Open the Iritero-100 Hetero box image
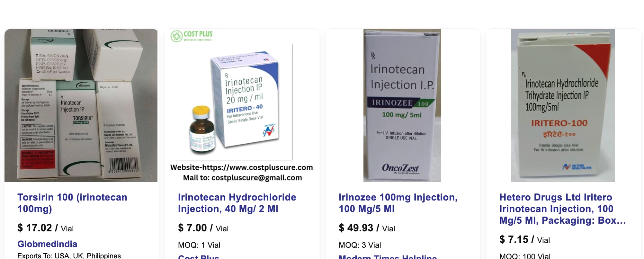 (563, 105)
